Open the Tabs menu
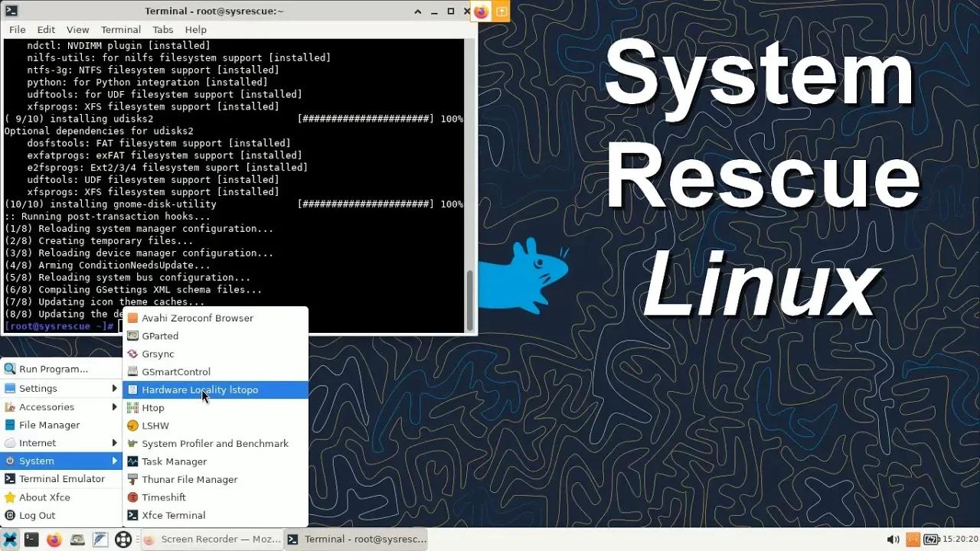The image size is (980, 551). pos(162,29)
